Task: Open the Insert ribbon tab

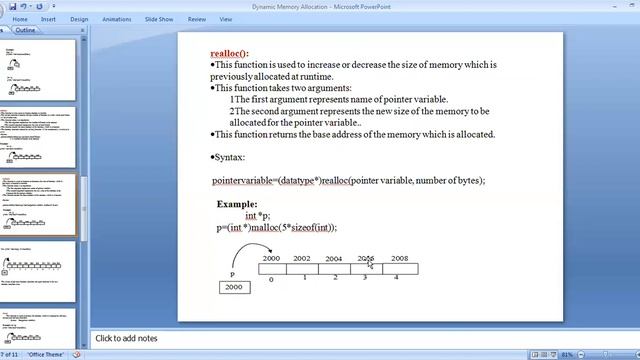Action: click(x=48, y=19)
